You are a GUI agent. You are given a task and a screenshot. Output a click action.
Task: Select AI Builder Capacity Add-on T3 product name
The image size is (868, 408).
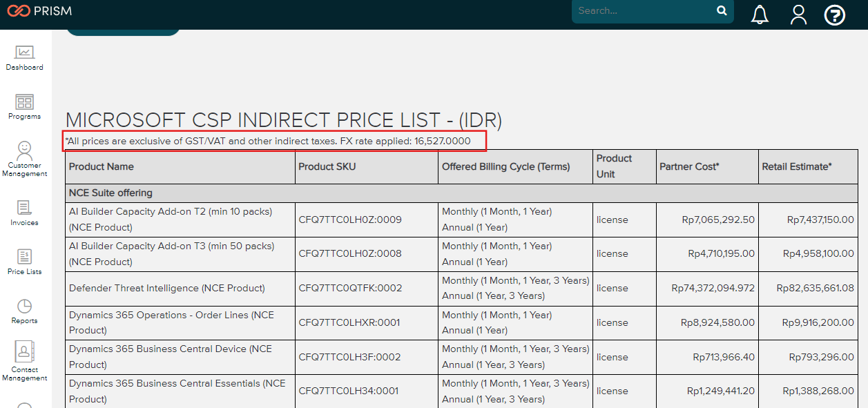[171, 254]
